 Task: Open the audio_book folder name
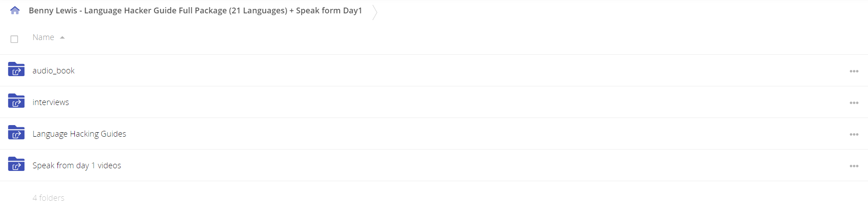[x=53, y=71]
